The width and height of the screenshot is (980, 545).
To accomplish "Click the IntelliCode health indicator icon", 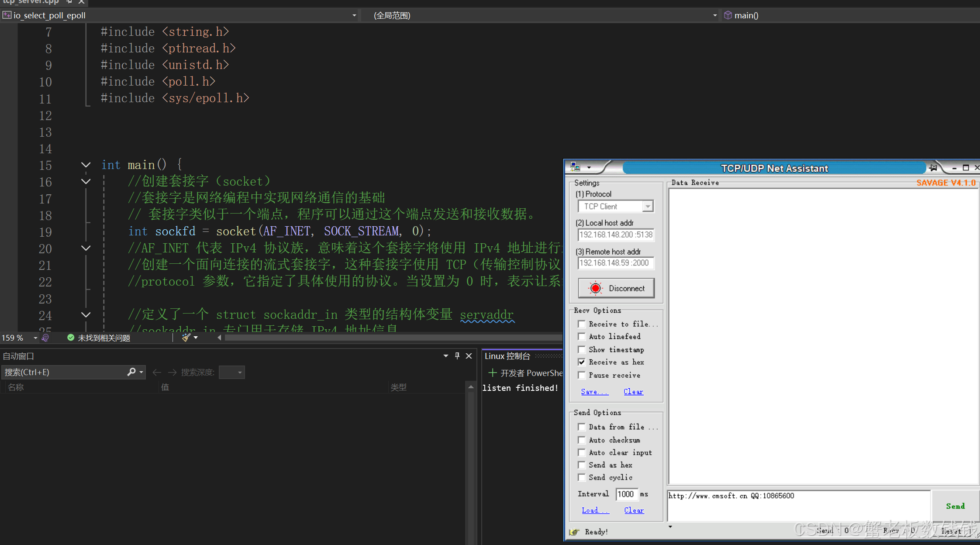I will [45, 338].
